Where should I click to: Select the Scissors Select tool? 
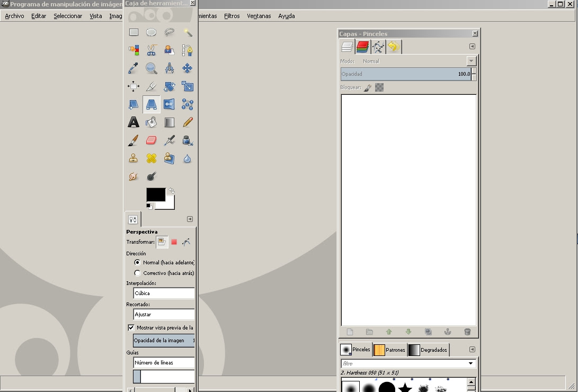[x=151, y=50]
